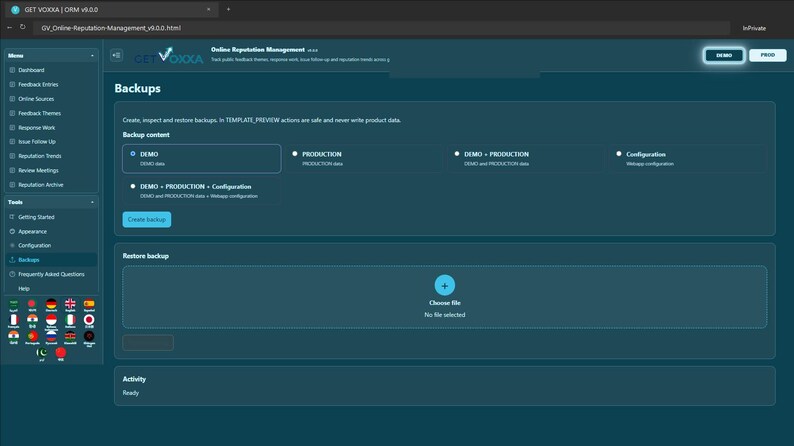Open a new browser tab

(x=228, y=9)
